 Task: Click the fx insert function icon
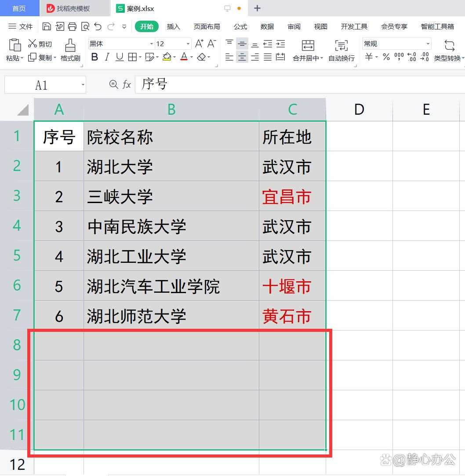click(x=127, y=84)
